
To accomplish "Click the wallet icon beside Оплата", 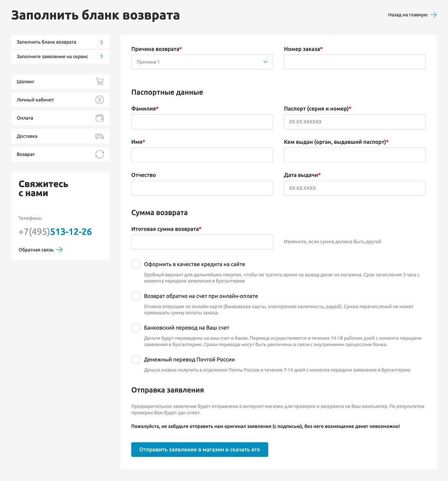I will [x=100, y=118].
